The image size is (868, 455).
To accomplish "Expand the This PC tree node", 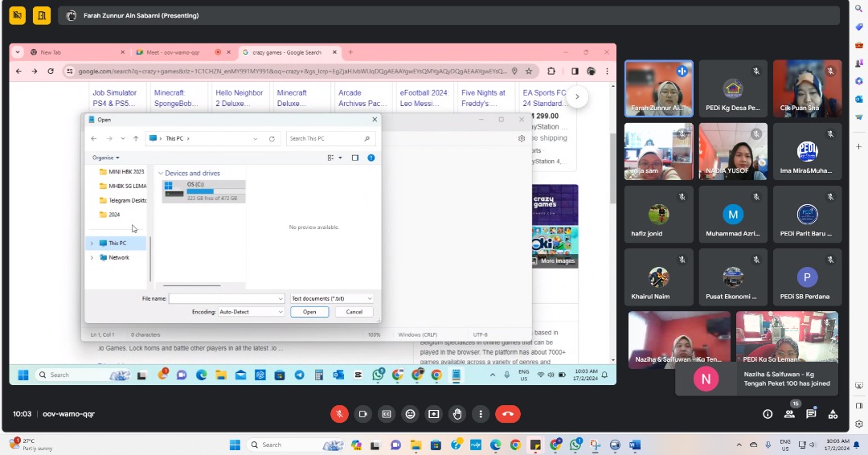I will coord(92,243).
